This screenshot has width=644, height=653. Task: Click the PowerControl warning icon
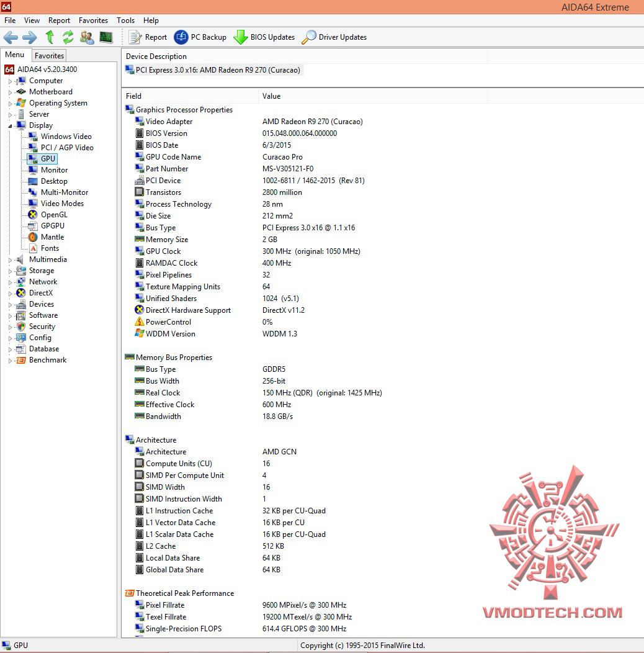coord(140,322)
